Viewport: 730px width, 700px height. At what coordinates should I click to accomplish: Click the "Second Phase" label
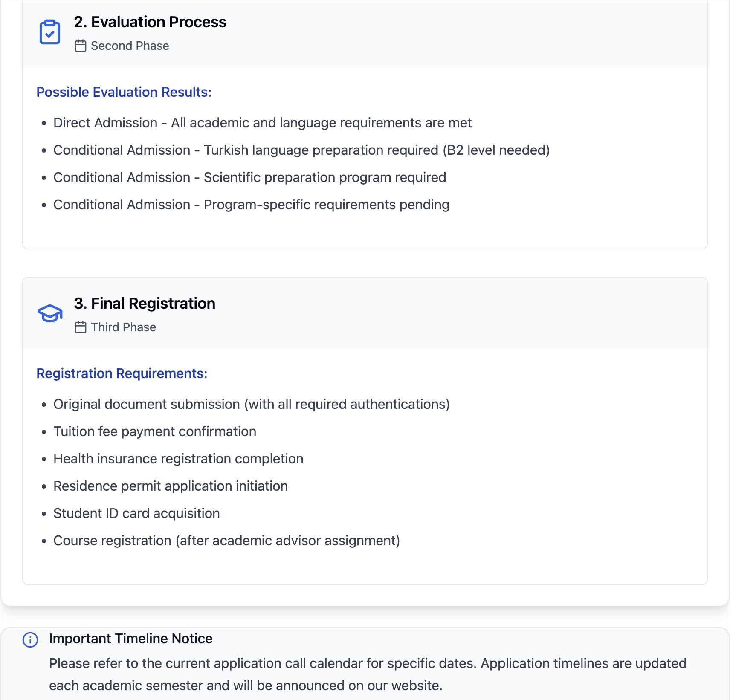tap(130, 46)
